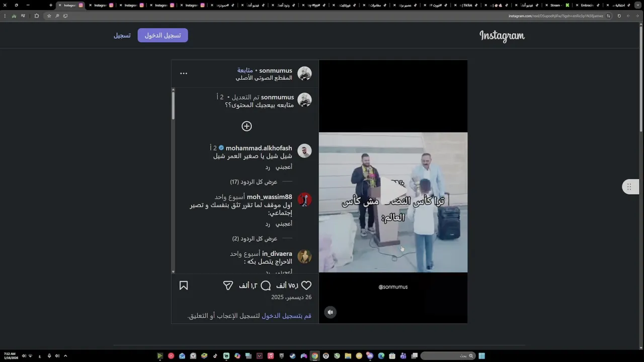Go back with browser back arrow
Image resolution: width=644 pixels, height=362 pixels.
click(637, 16)
